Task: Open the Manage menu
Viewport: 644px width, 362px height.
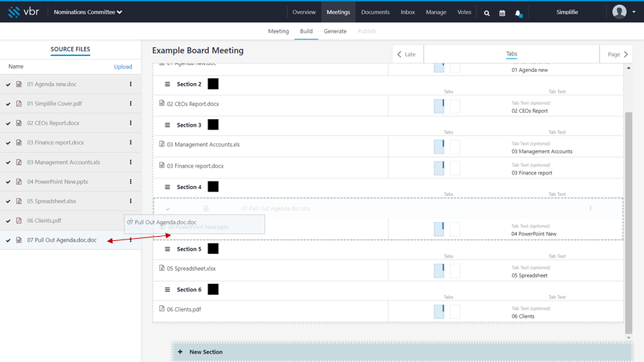Action: 436,12
